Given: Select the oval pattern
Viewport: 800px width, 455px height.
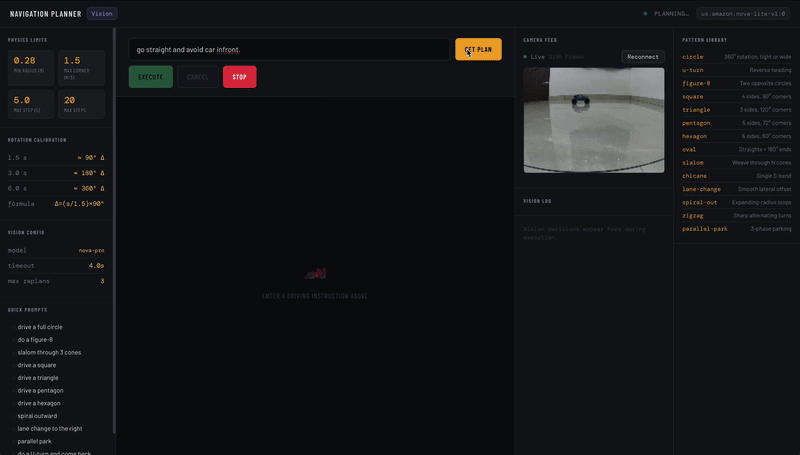Looking at the screenshot, I should pos(737,150).
